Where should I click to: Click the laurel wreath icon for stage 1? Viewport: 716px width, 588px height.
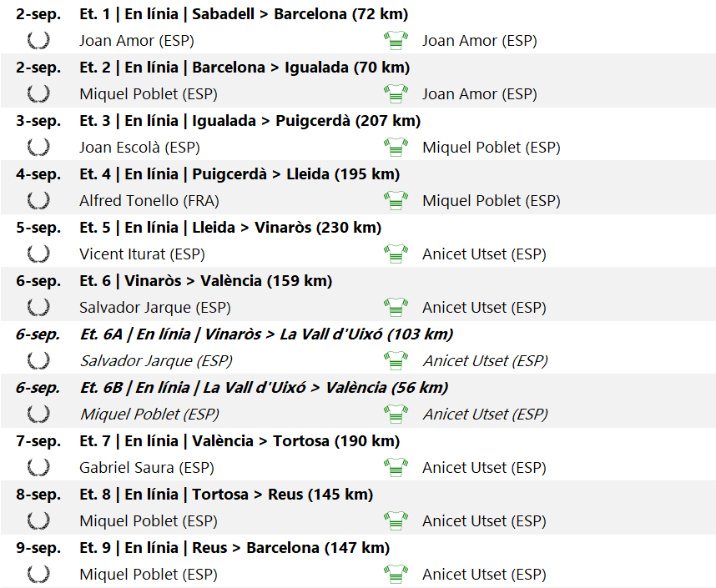(38, 40)
